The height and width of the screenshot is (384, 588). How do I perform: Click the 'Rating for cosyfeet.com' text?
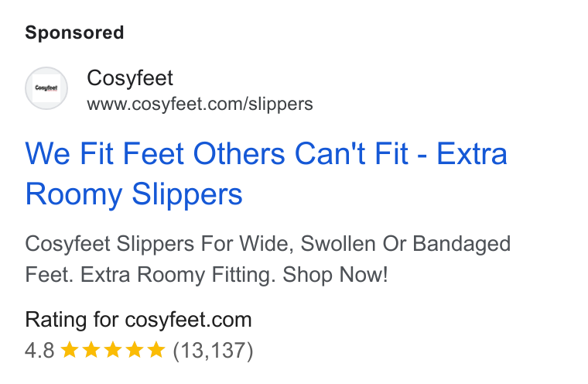[138, 320]
